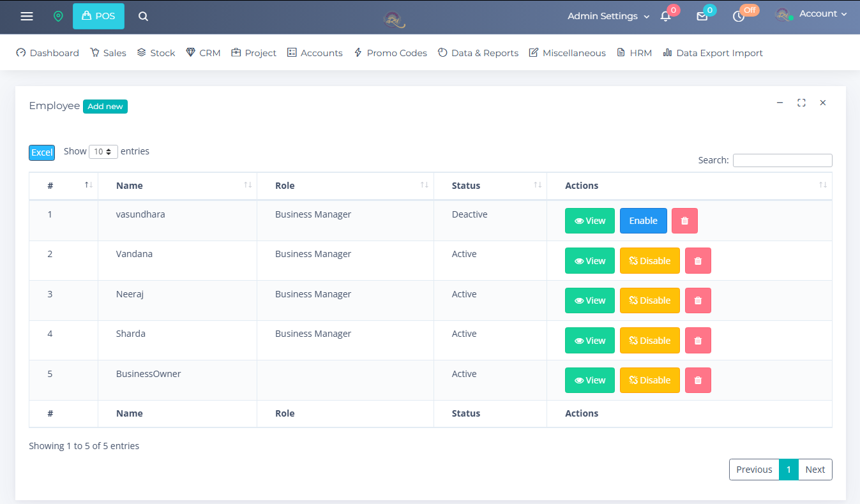Enable the vasundhara employee
The image size is (860, 504).
[x=643, y=221]
